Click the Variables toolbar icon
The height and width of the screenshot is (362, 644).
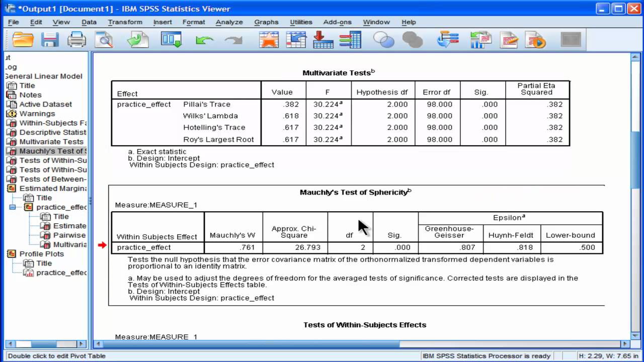click(x=350, y=40)
